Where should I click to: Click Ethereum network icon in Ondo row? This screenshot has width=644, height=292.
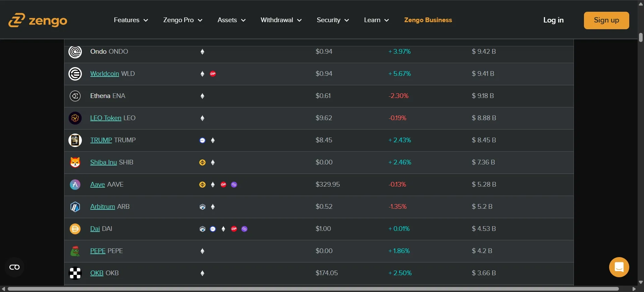(x=202, y=52)
